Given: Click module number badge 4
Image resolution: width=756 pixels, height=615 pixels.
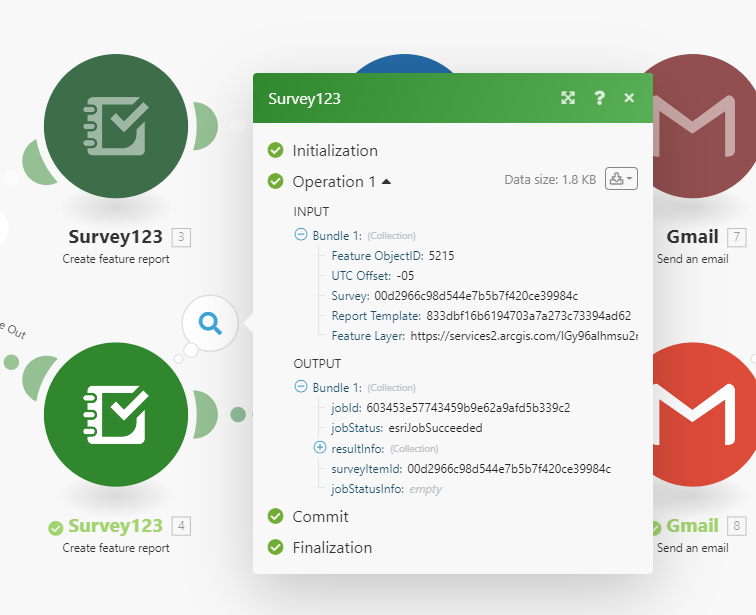Looking at the screenshot, I should click(181, 525).
